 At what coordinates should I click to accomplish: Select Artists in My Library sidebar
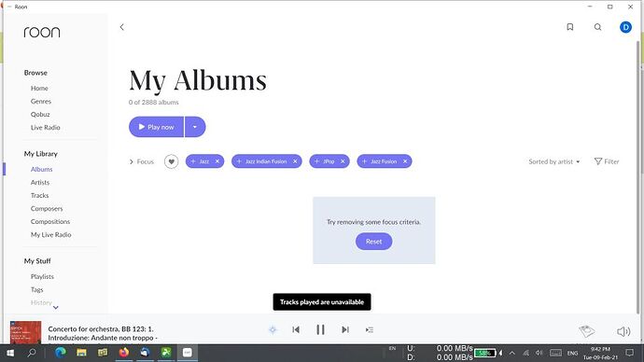pos(40,182)
